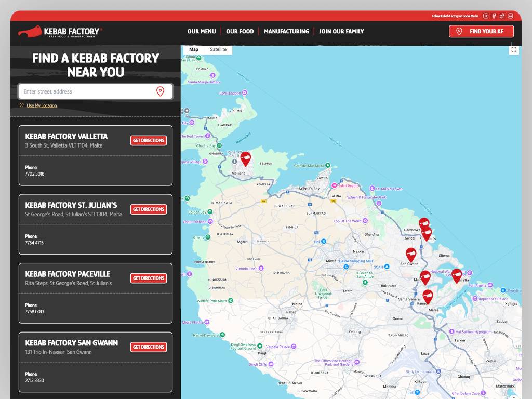Click the Café del Mar Malta map marker
The image size is (532, 399).
(x=328, y=165)
